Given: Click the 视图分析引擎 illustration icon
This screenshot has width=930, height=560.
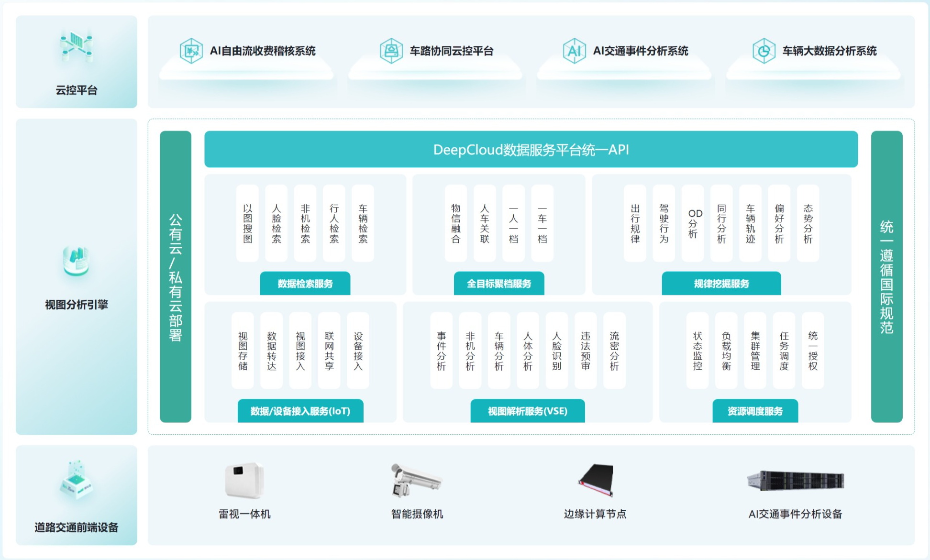Looking at the screenshot, I should [76, 261].
